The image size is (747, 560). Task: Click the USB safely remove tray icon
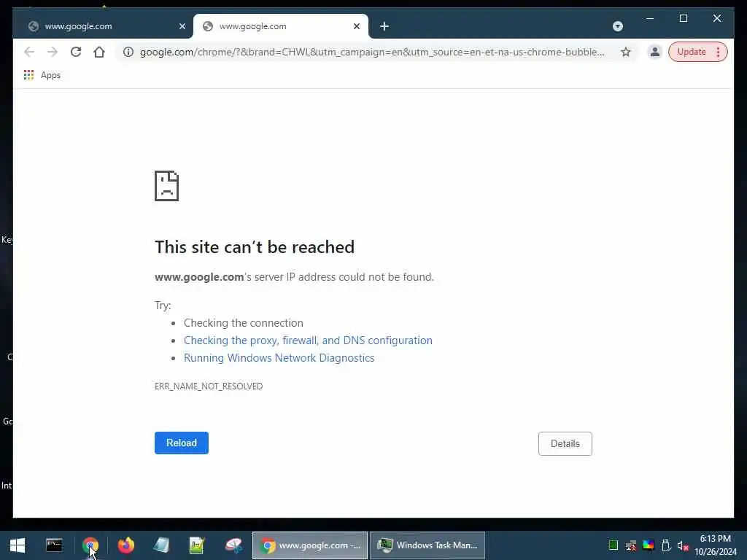(666, 545)
